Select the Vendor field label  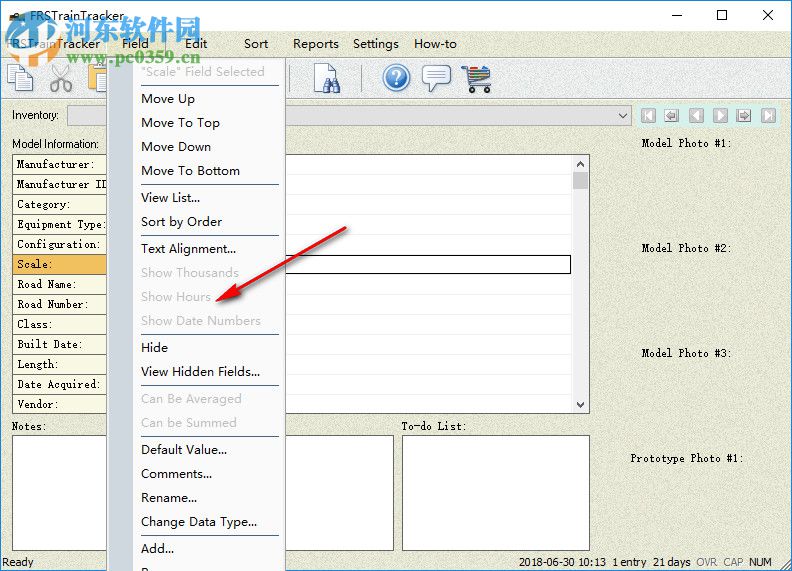coord(59,404)
